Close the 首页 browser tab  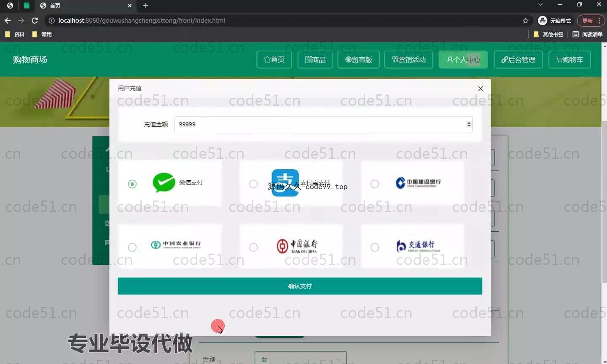tap(129, 5)
